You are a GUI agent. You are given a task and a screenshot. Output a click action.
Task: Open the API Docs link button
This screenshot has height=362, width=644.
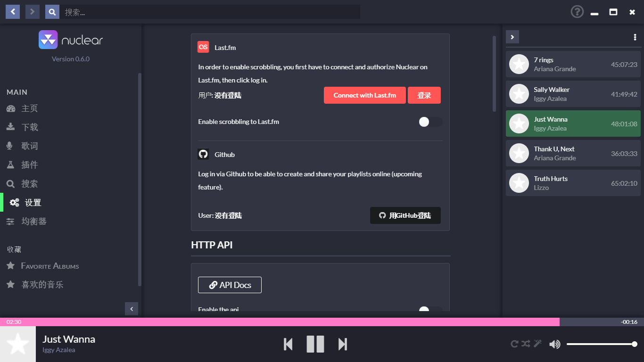pyautogui.click(x=230, y=285)
